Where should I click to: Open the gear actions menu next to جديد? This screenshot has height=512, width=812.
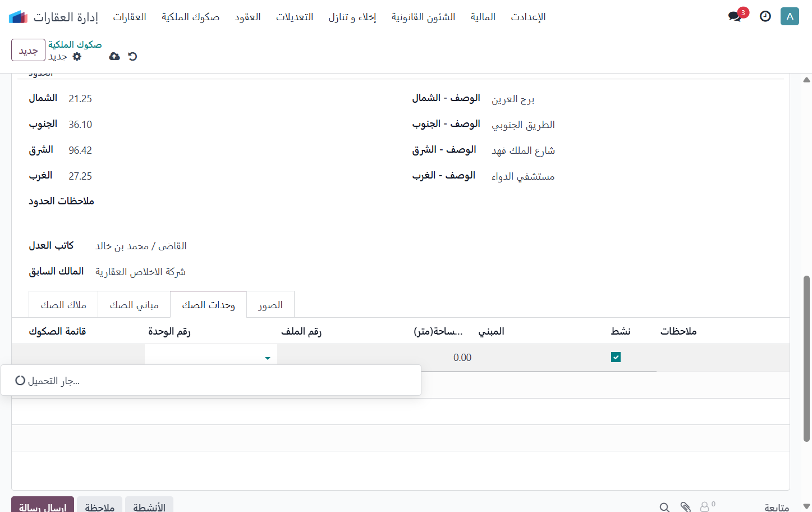tap(77, 57)
